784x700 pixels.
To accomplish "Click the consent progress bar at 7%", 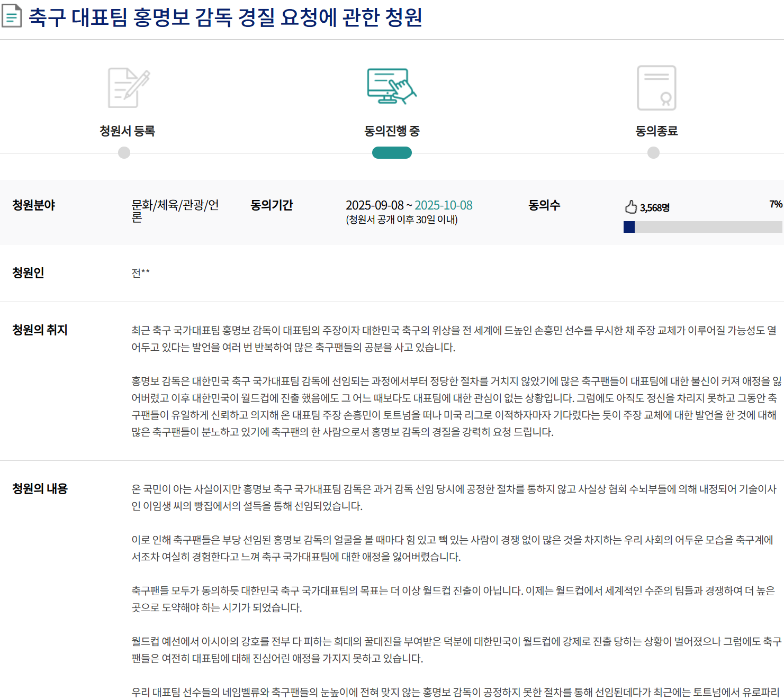I will point(703,227).
